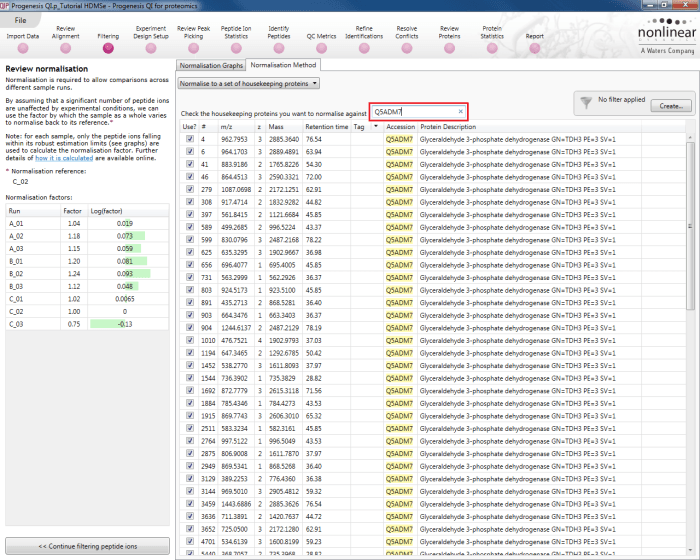This screenshot has height=560, width=700.
Task: Click the negative Log(factor) bar for C_03
Action: pyautogui.click(x=108, y=324)
